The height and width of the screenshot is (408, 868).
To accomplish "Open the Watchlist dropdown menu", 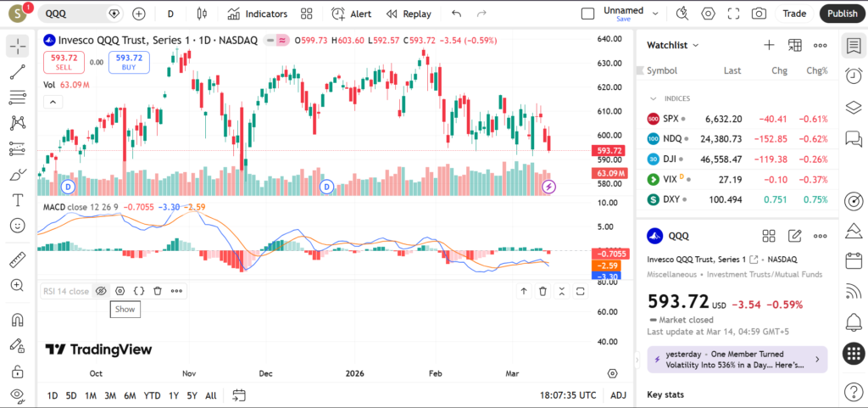I will (x=673, y=45).
